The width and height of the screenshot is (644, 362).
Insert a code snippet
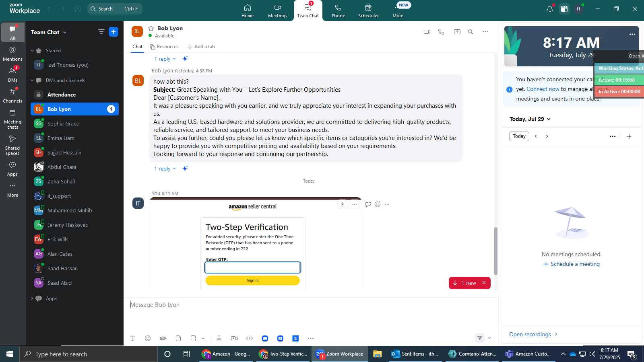tap(250, 338)
